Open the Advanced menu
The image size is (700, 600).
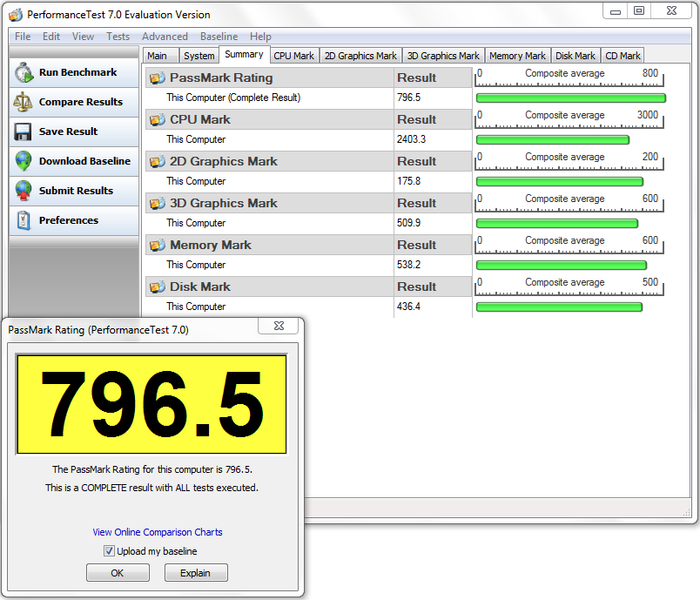pyautogui.click(x=165, y=37)
